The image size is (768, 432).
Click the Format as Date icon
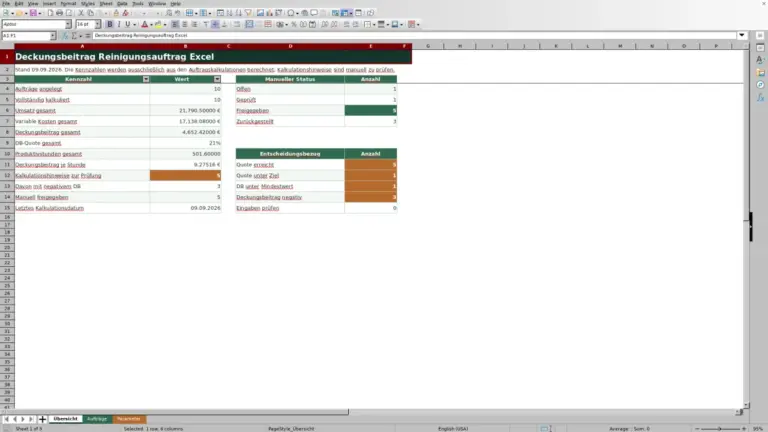(312, 24)
